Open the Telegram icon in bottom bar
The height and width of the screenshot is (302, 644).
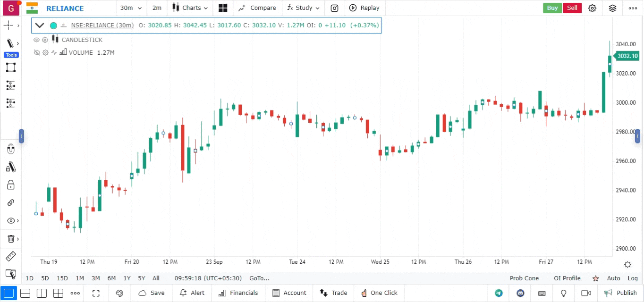499,293
